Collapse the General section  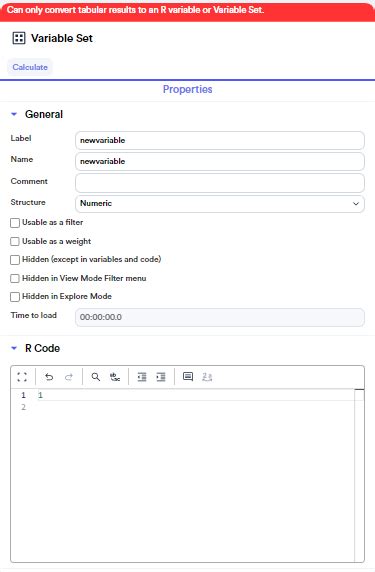click(14, 114)
